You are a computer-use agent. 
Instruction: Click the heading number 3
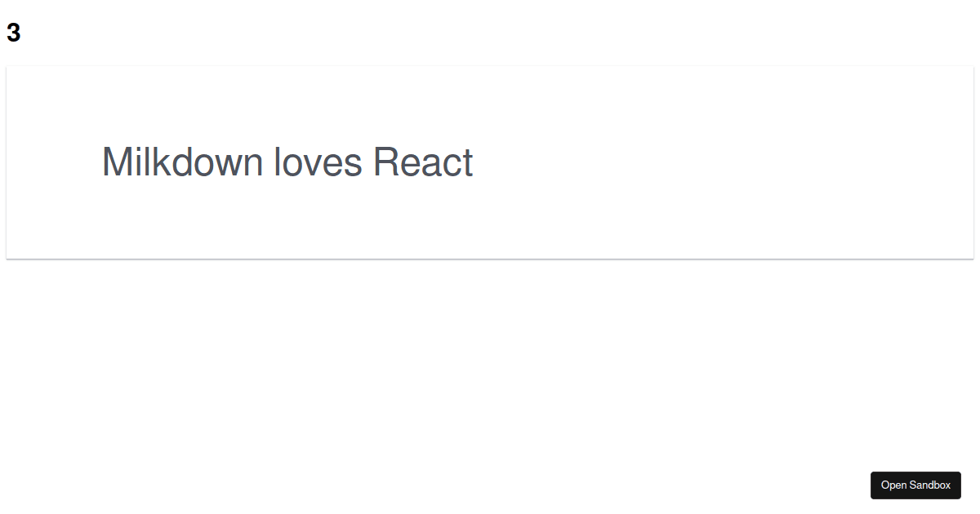13,33
